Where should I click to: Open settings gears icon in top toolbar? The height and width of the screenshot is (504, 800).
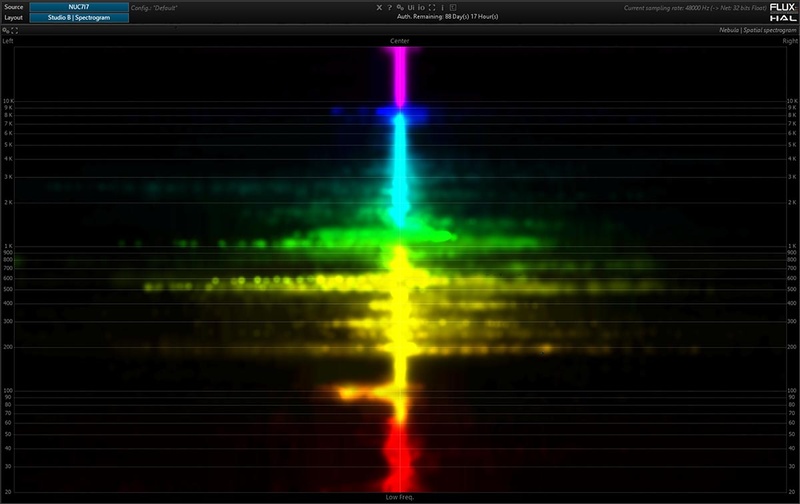tap(400, 8)
